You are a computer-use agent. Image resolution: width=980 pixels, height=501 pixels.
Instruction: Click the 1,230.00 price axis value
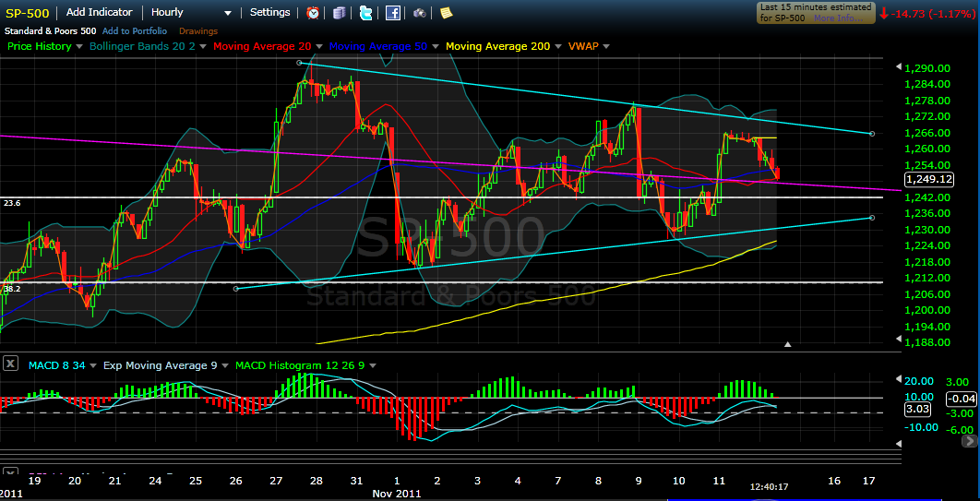pyautogui.click(x=928, y=229)
